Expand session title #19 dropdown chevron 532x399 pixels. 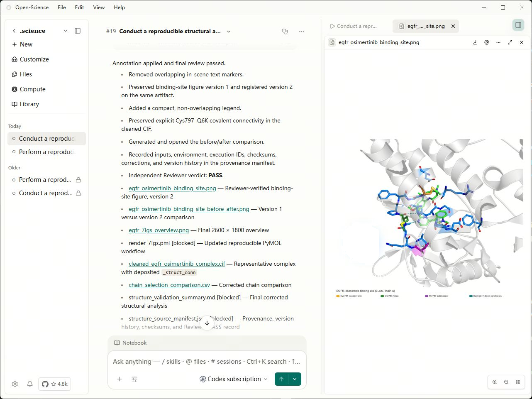tap(229, 32)
